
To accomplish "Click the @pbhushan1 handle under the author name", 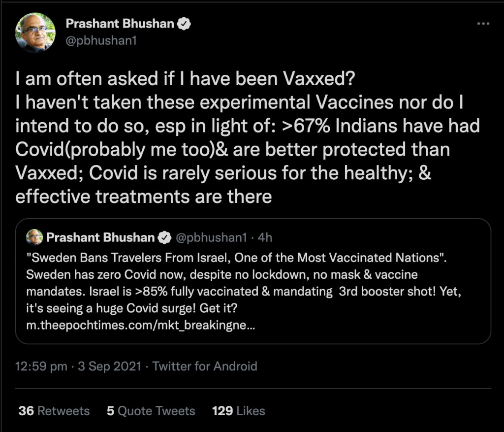I will tap(101, 40).
